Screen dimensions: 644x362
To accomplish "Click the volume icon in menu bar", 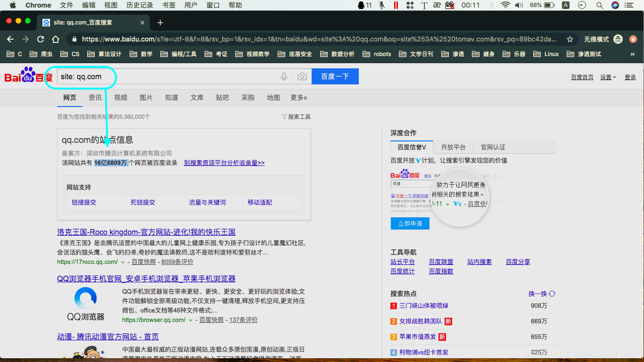I will click(x=519, y=5).
